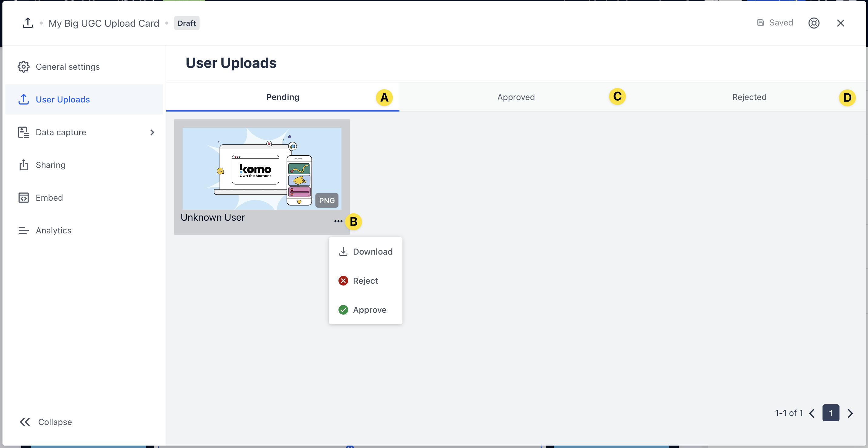Go to the next page arrow
Image resolution: width=868 pixels, height=448 pixels.
850,413
